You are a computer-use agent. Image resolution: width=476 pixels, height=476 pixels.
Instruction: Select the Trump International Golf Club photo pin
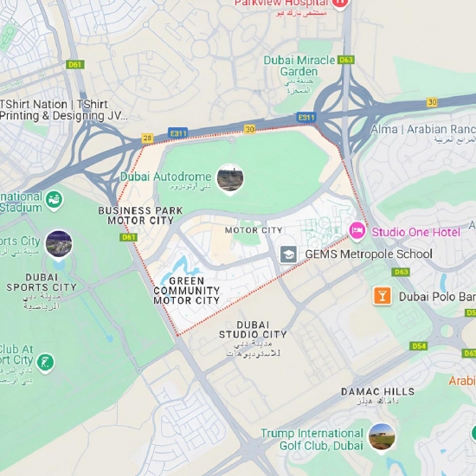pos(382,439)
